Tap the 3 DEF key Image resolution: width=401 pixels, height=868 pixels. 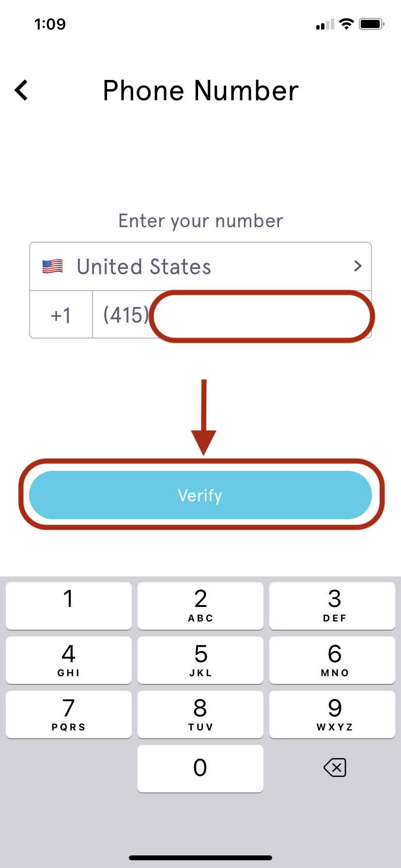click(x=332, y=606)
